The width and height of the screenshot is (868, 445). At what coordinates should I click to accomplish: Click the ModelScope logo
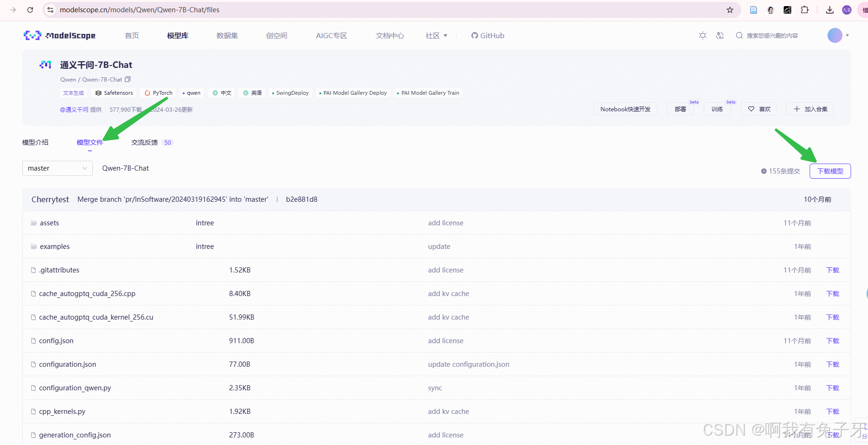59,35
